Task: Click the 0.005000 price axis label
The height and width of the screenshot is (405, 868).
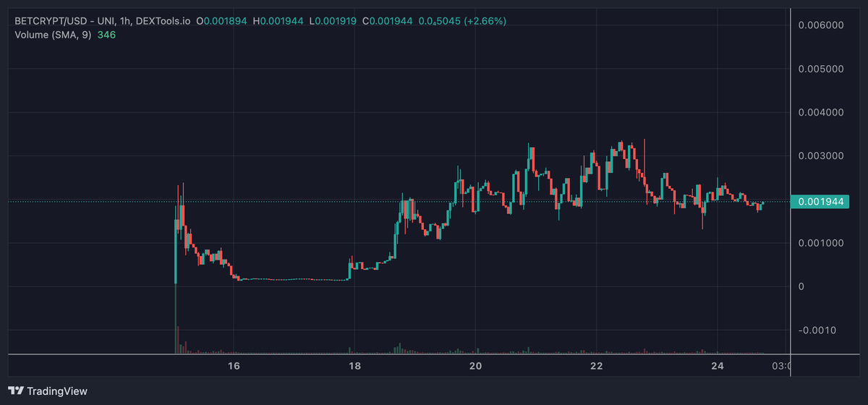Action: 821,69
